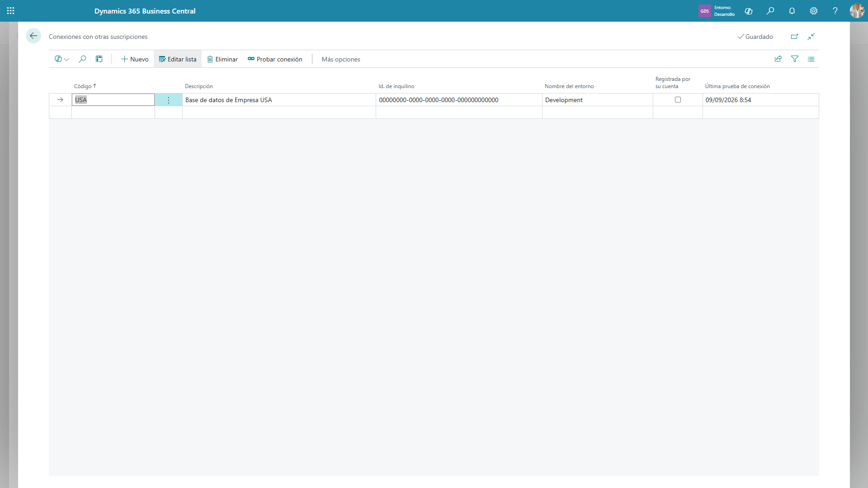Open the filter pane
This screenshot has width=868, height=488.
pyautogui.click(x=795, y=59)
